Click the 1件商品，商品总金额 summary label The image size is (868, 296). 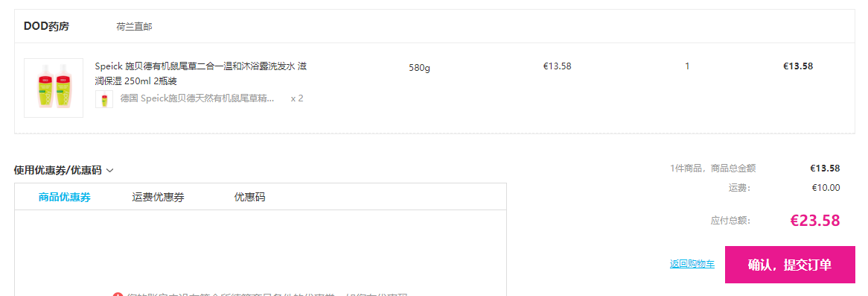[713, 169]
